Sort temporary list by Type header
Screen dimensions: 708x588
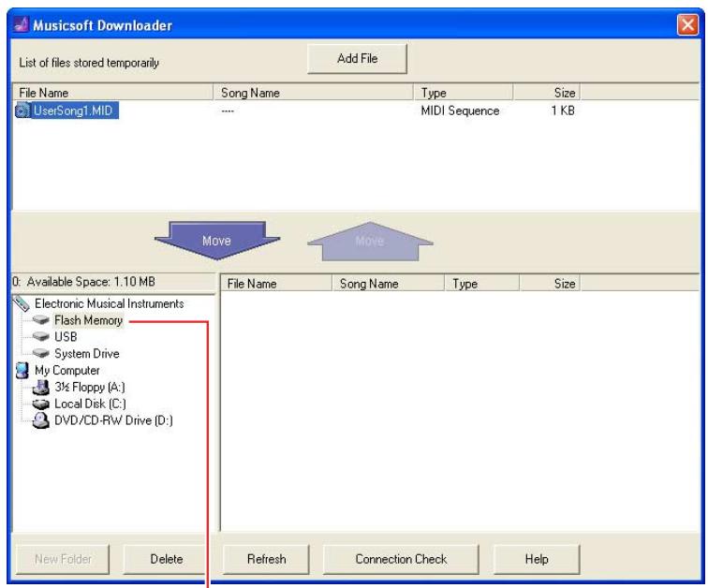[x=463, y=93]
